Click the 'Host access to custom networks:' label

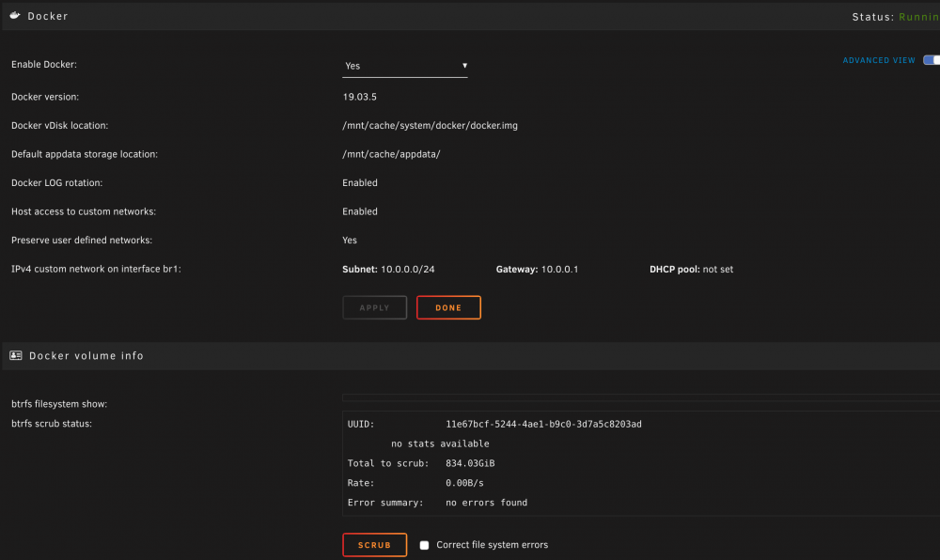coord(84,211)
